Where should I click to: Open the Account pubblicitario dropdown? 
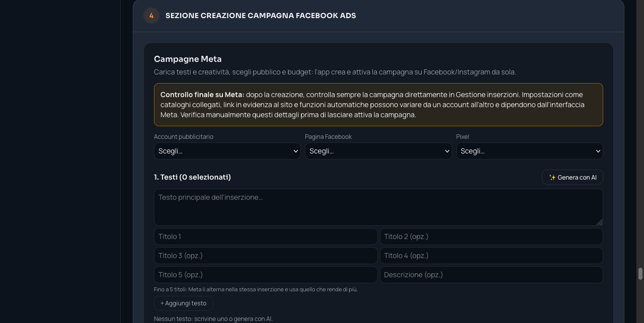(227, 151)
